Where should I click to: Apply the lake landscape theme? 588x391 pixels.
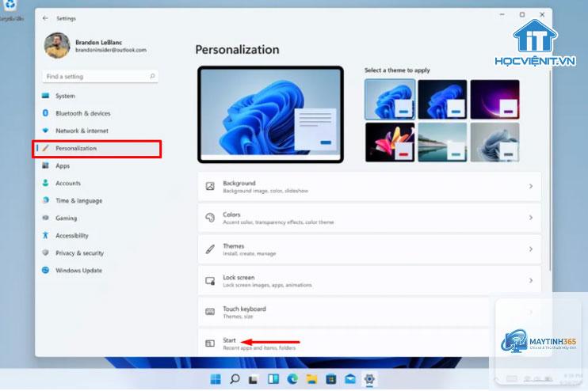(442, 142)
